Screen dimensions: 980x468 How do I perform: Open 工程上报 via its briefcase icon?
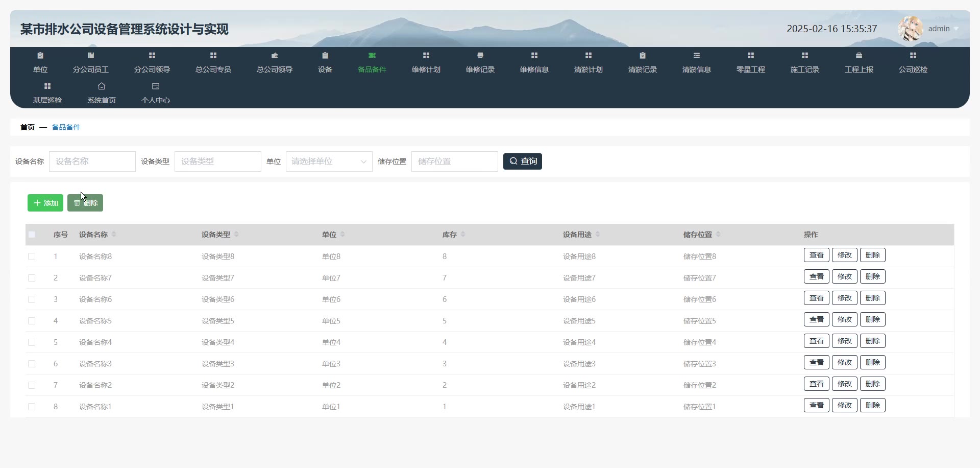(859, 56)
